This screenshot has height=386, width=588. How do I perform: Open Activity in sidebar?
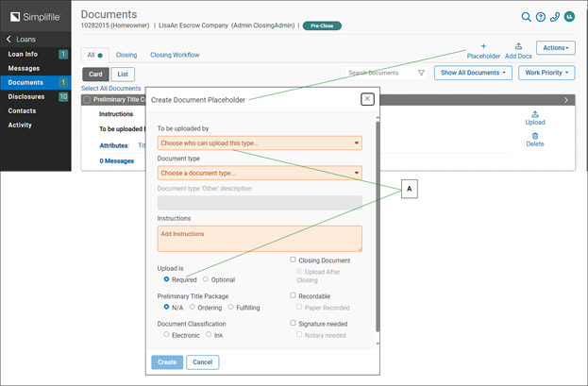pos(36,126)
